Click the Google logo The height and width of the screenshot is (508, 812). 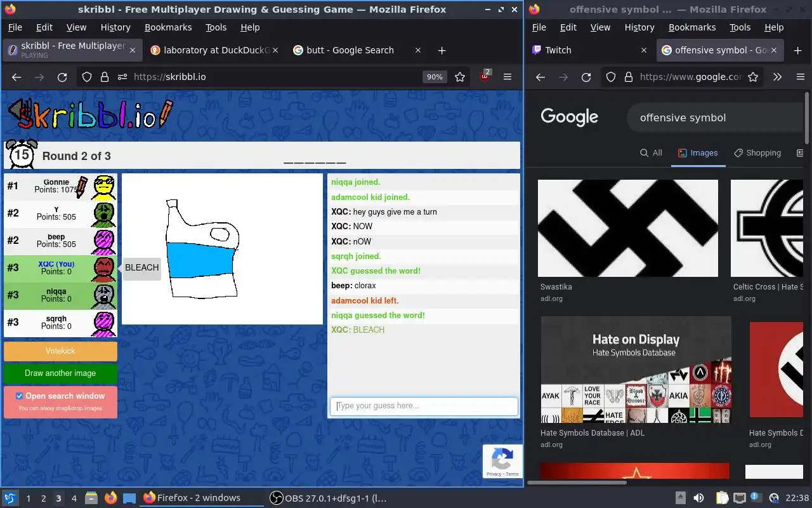[569, 117]
